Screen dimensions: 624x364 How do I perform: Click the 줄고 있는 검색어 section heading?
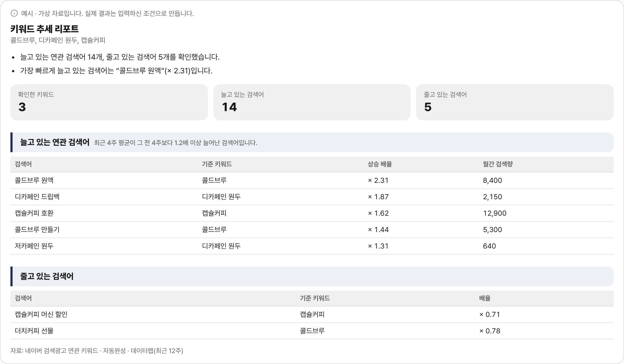click(47, 276)
